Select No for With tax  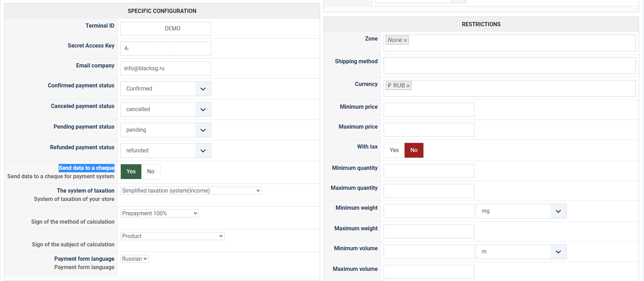click(414, 150)
